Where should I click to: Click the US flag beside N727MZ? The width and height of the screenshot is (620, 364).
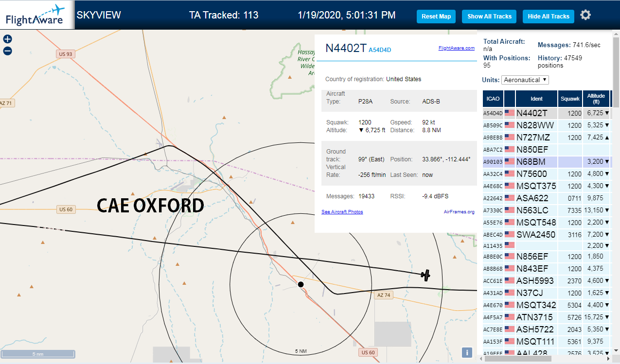[x=510, y=138]
